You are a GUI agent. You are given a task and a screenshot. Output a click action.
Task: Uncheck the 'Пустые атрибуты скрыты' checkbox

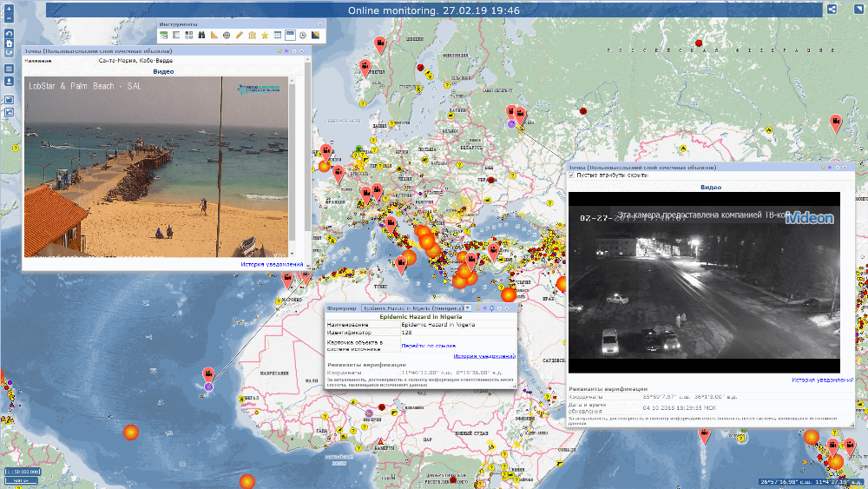pos(572,175)
